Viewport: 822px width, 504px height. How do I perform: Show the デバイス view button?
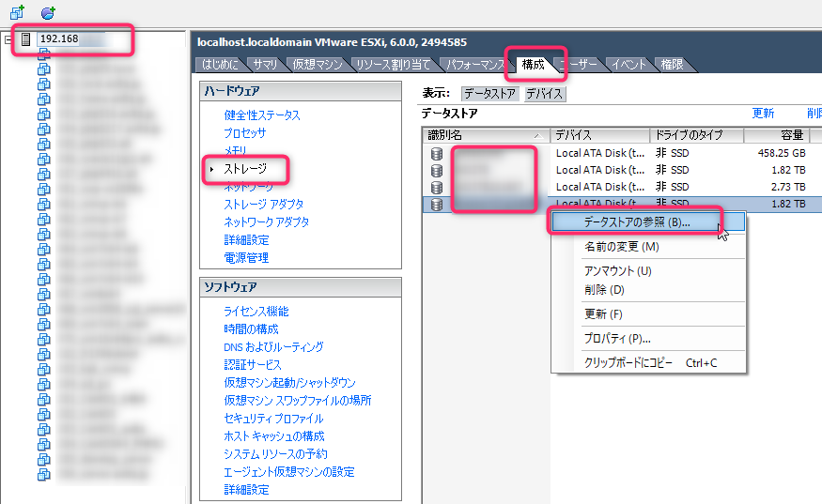click(544, 94)
